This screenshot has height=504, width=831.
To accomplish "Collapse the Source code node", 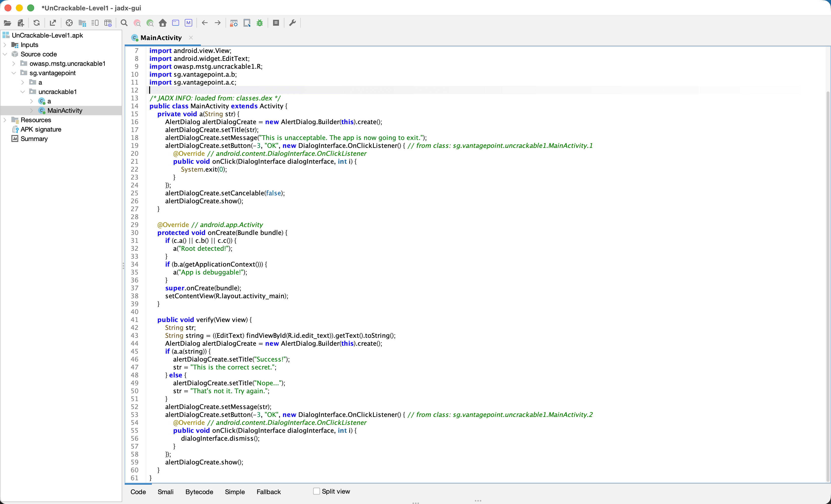I will tap(5, 54).
